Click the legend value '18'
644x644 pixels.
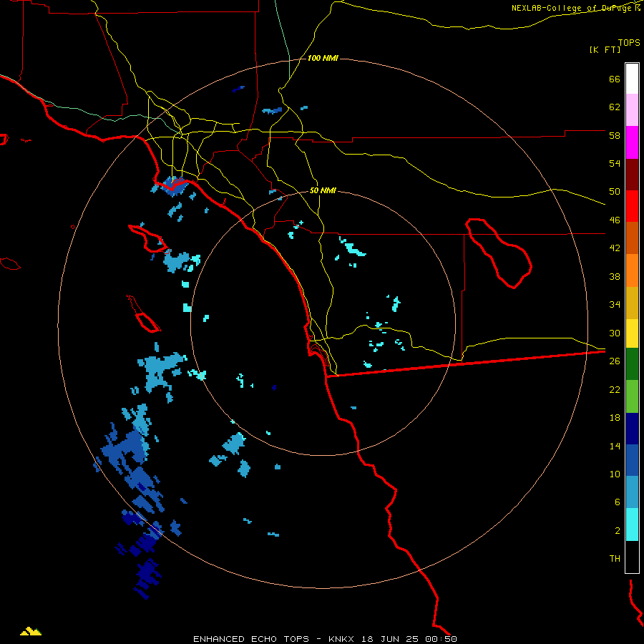(x=615, y=418)
